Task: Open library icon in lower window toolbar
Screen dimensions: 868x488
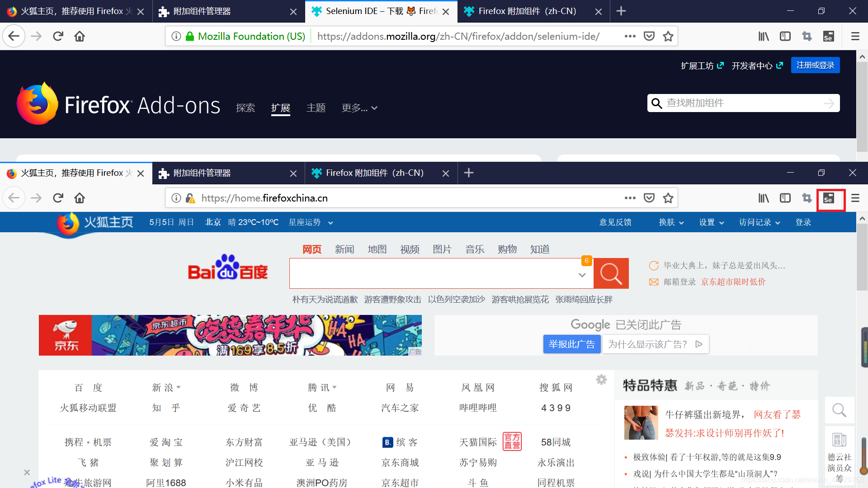Action: pos(764,198)
